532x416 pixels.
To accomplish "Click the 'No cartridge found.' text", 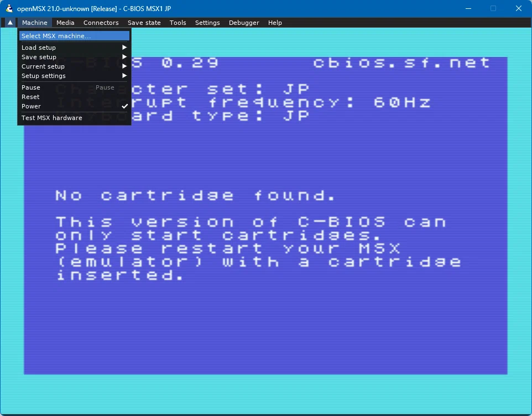I will (195, 195).
